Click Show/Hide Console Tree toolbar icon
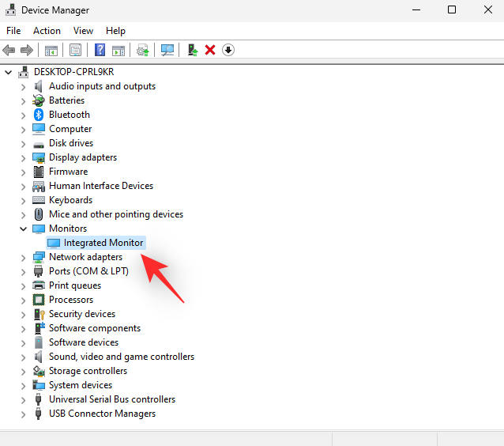The width and height of the screenshot is (504, 446). [x=51, y=50]
